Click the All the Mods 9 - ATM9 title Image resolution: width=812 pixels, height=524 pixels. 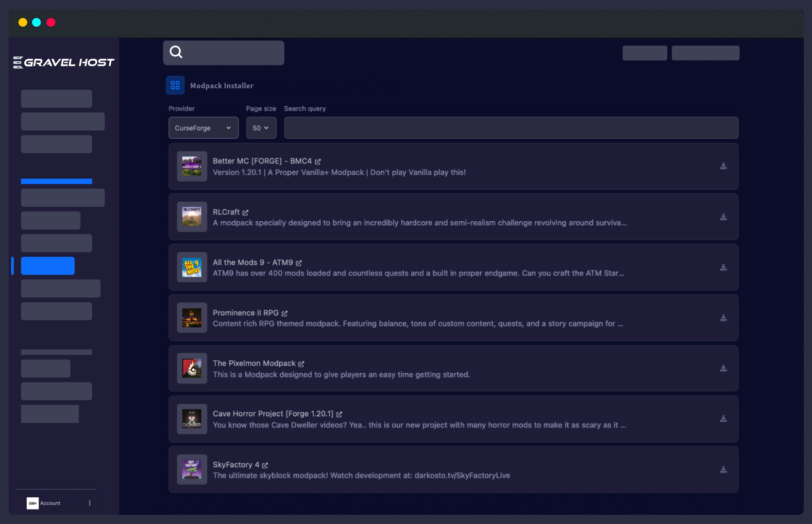(x=253, y=262)
